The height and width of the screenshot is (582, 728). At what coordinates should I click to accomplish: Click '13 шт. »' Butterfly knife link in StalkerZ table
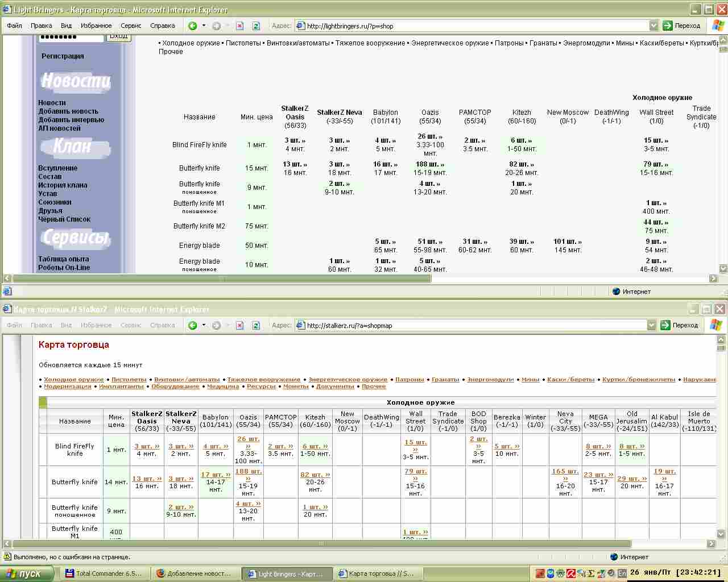(147, 479)
